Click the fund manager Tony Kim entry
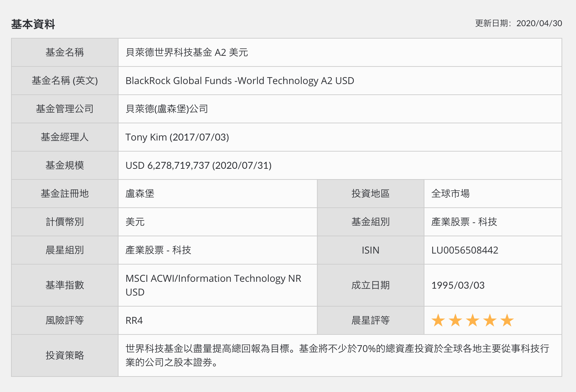 (178, 137)
